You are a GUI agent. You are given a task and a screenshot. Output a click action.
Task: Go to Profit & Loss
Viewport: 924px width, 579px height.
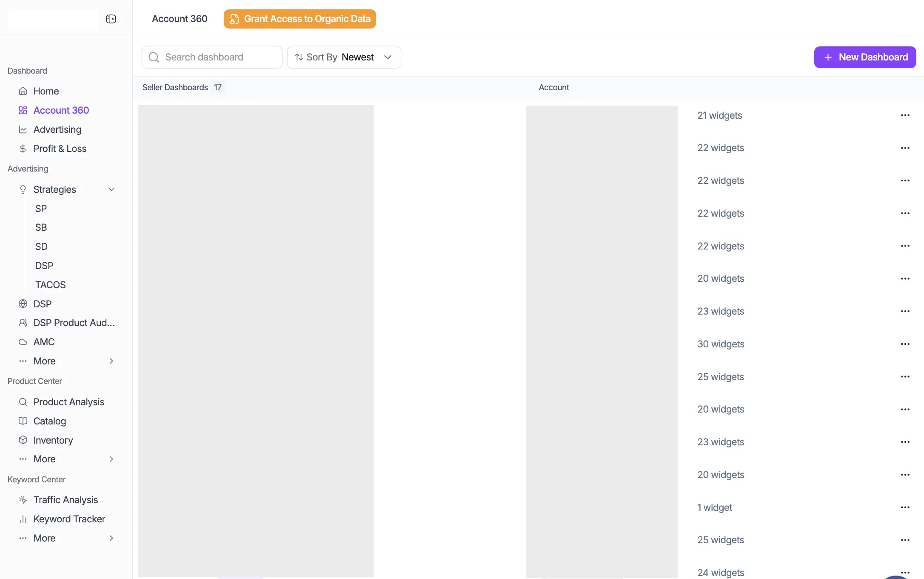[60, 149]
